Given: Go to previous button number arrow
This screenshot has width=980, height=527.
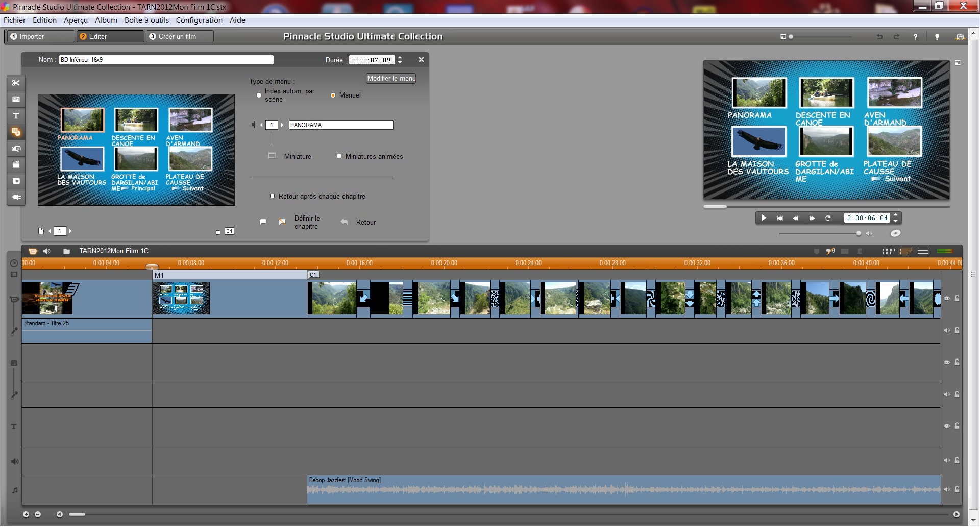Looking at the screenshot, I should (x=261, y=125).
